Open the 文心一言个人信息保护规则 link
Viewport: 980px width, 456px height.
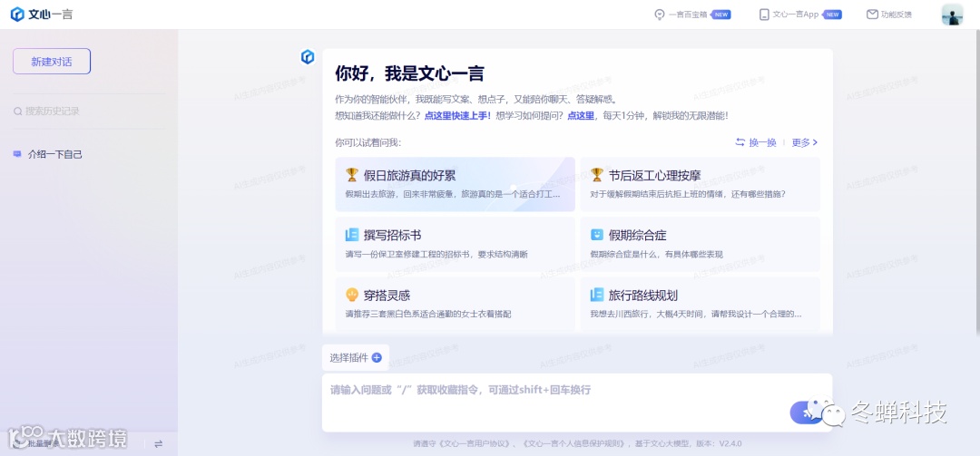[x=575, y=443]
